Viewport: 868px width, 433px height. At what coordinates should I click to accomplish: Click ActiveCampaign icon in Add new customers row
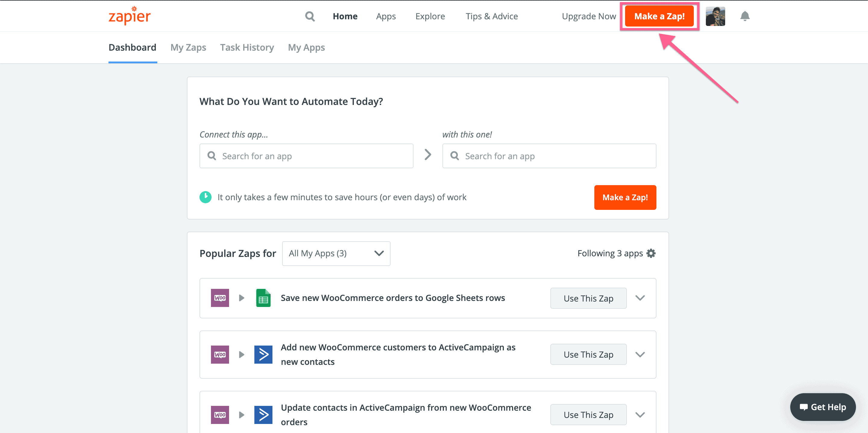point(263,354)
